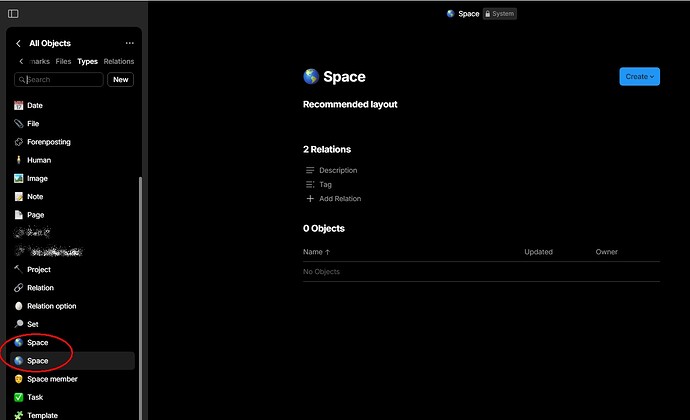Viewport: 690px width, 420px height.
Task: Click the System lock badge in header
Action: coord(499,14)
